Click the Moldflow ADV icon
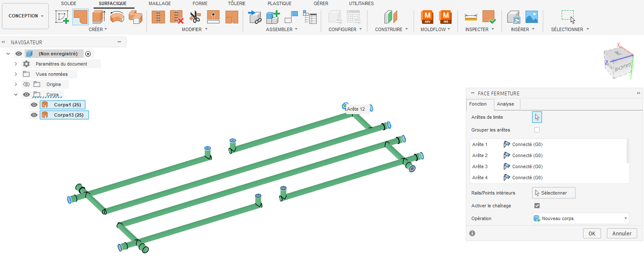This screenshot has height=278, width=644. pyautogui.click(x=427, y=17)
